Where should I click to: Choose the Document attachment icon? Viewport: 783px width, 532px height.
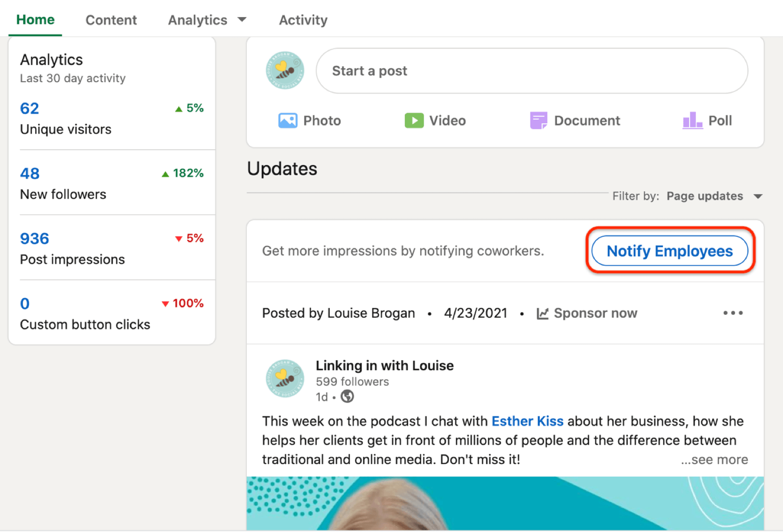point(538,120)
